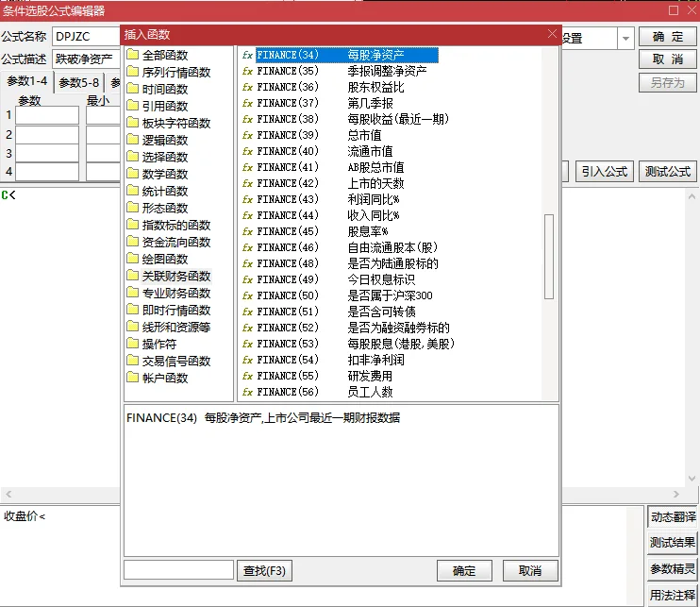Select the 引用函数 folder icon
700x607 pixels.
coord(133,106)
